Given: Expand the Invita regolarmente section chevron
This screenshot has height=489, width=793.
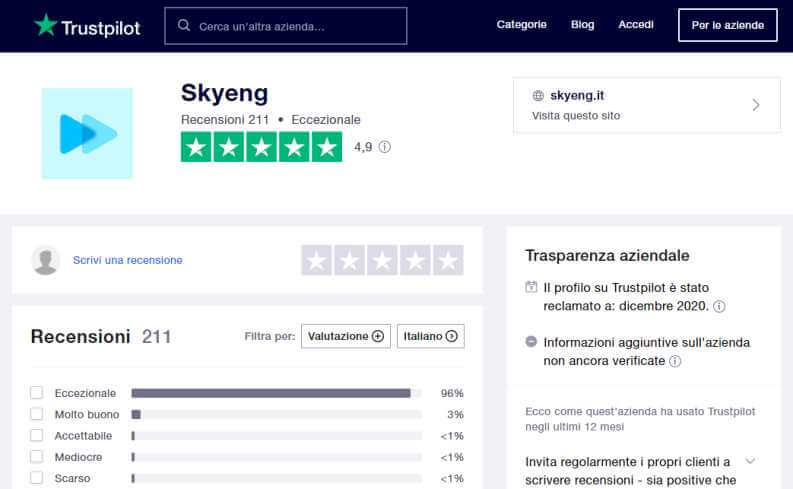Looking at the screenshot, I should pyautogui.click(x=751, y=461).
